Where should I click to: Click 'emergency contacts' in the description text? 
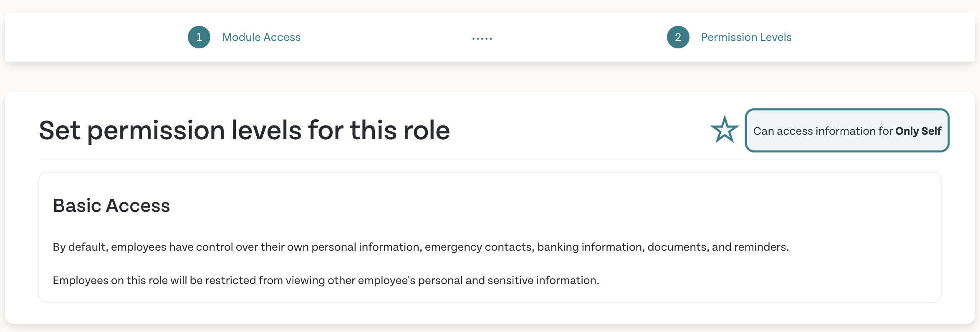point(479,247)
